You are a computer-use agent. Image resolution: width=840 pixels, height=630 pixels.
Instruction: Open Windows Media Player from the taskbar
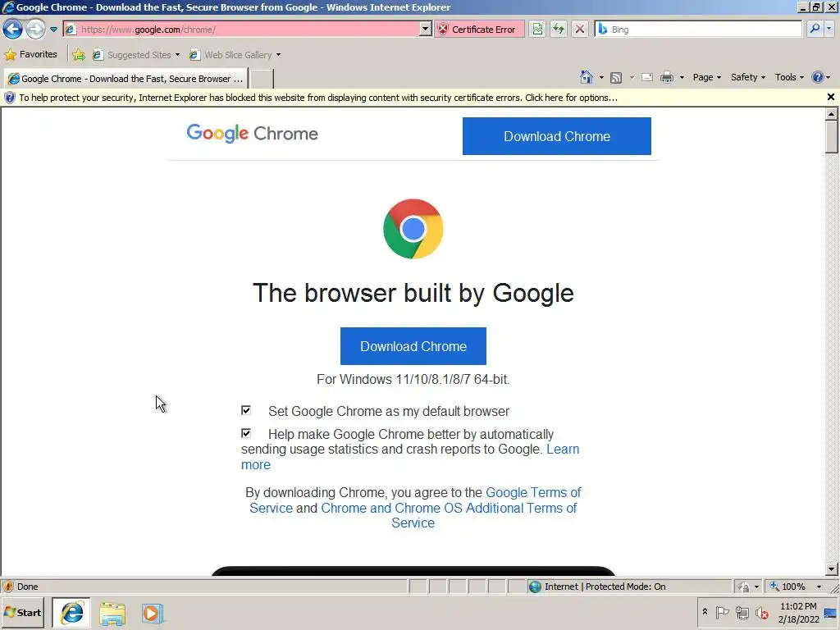152,614
